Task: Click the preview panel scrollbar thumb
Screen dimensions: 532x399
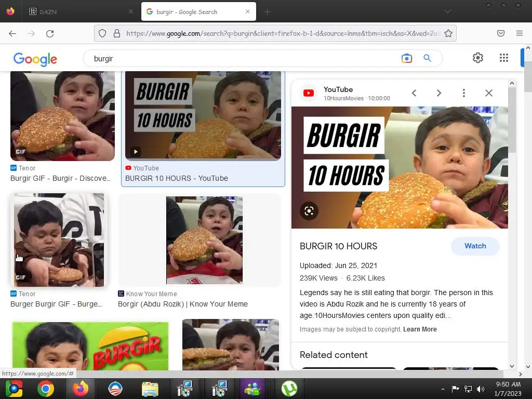Action: coord(512,119)
